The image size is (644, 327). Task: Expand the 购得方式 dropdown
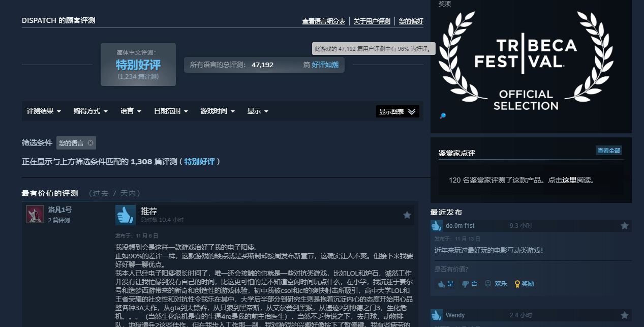click(x=90, y=111)
